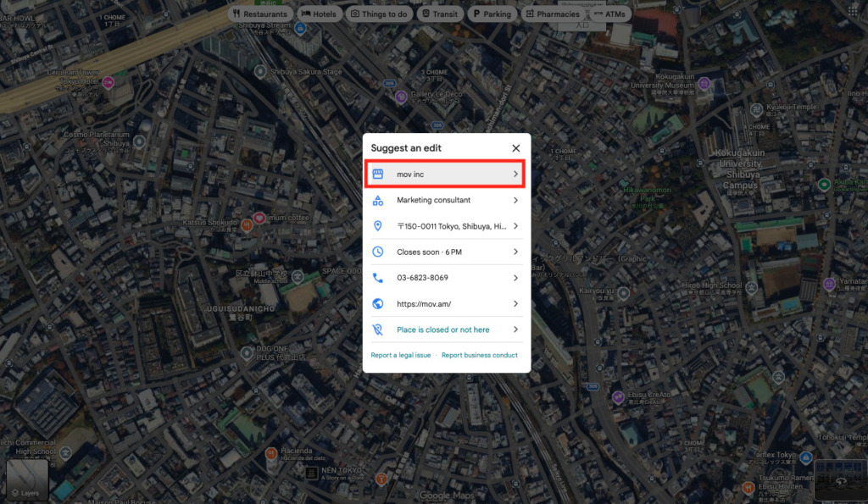Select the Pharmacies filter chip
The image size is (868, 504).
[553, 14]
